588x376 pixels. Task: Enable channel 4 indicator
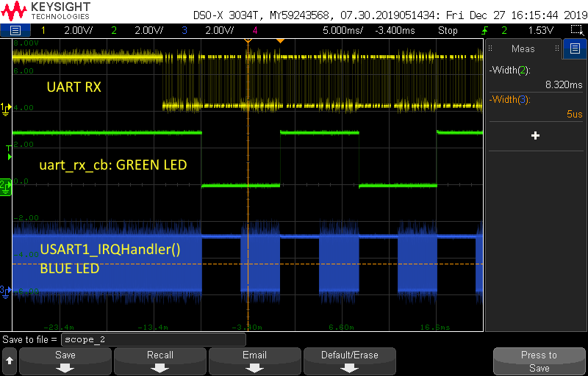click(255, 31)
